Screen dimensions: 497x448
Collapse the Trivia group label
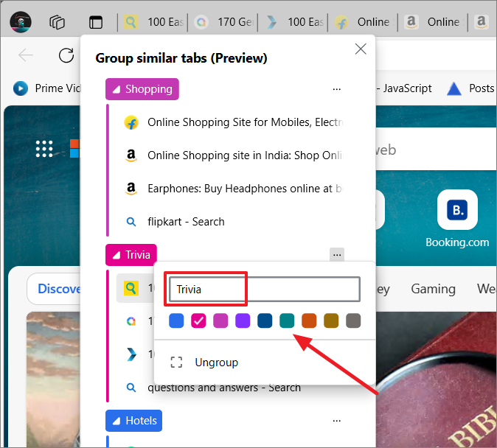click(x=131, y=255)
